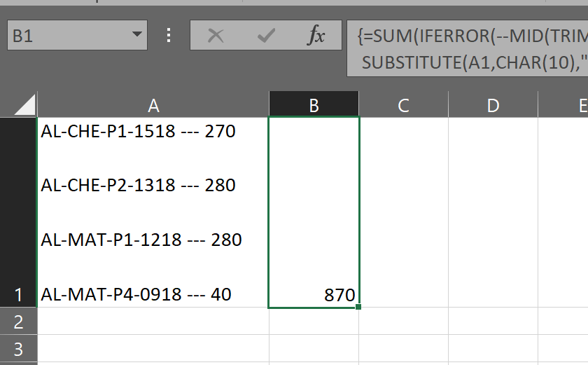Select row 3 header

pyautogui.click(x=18, y=349)
